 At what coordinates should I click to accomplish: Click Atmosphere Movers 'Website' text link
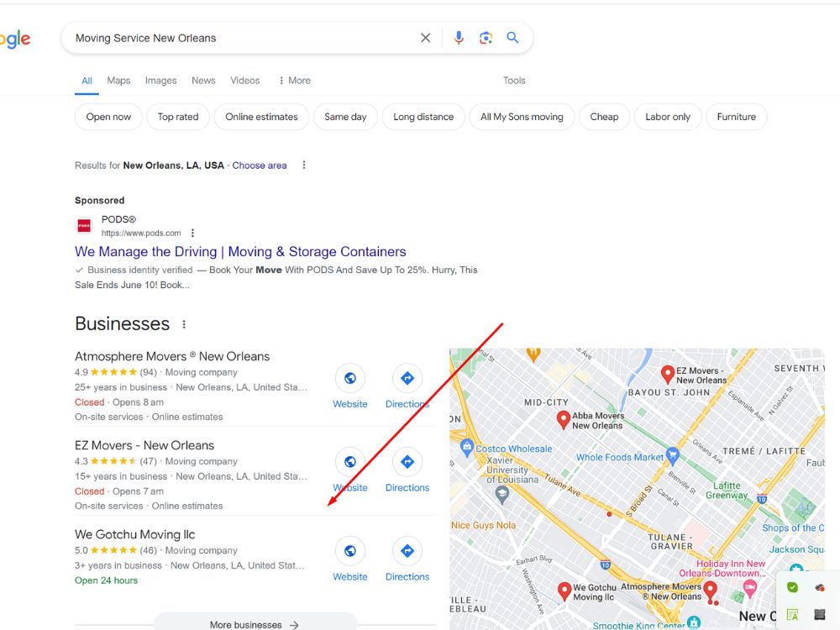(x=350, y=404)
